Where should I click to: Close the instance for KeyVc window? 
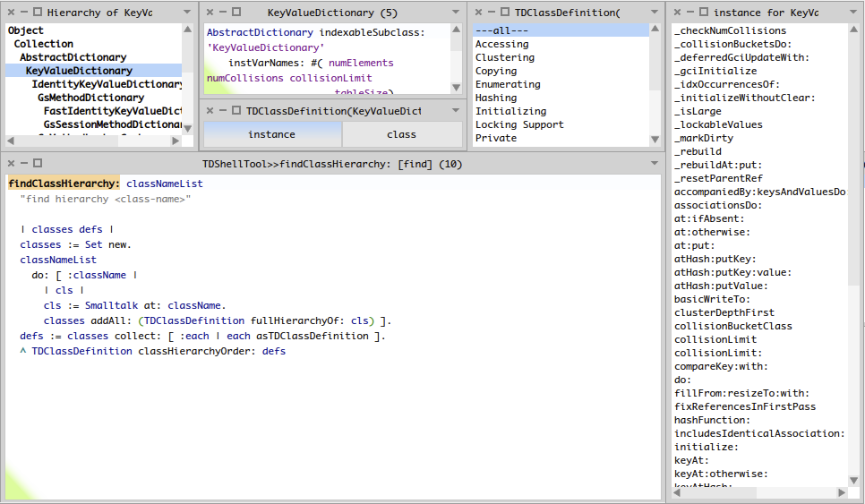point(678,12)
